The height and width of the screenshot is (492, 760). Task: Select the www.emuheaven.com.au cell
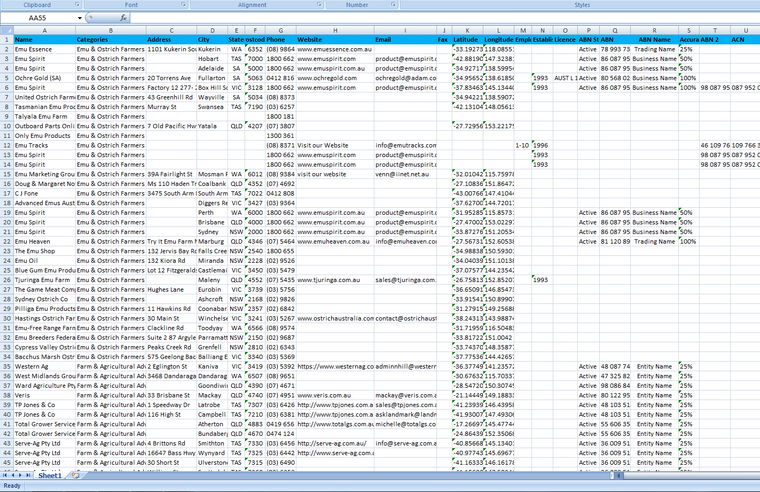pyautogui.click(x=335, y=241)
